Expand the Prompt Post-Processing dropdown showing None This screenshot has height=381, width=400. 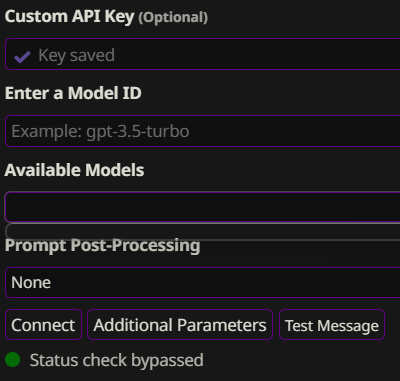tap(203, 282)
